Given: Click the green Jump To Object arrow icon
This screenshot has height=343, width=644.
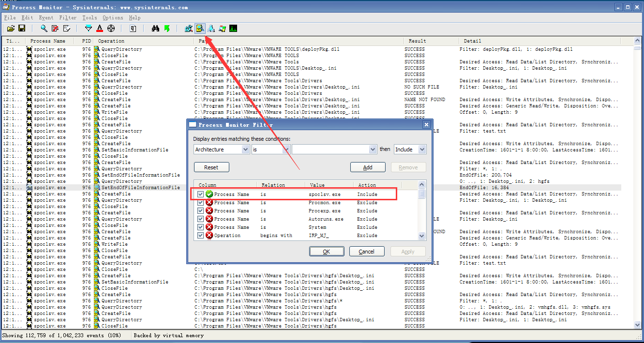Looking at the screenshot, I should [166, 29].
